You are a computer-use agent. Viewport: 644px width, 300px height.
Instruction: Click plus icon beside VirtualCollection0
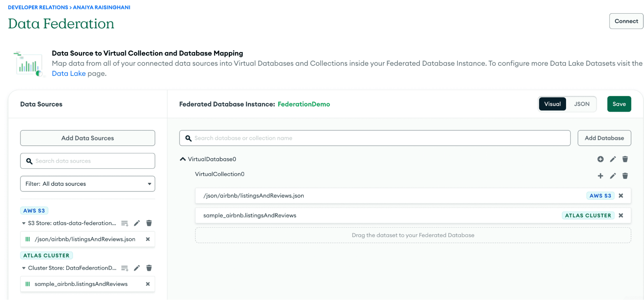click(x=600, y=176)
